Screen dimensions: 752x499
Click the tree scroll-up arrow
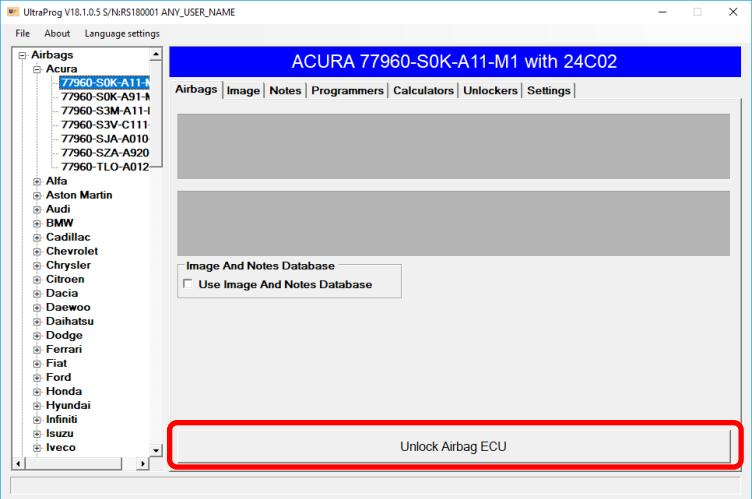156,54
